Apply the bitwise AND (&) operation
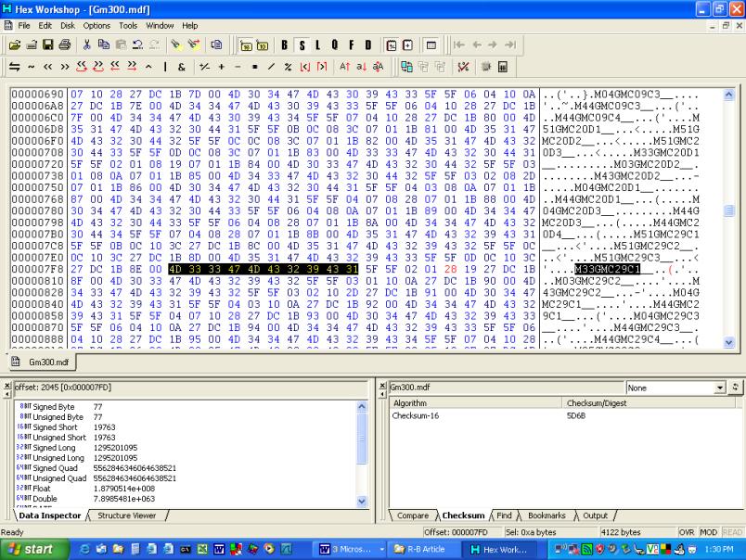 (x=182, y=68)
